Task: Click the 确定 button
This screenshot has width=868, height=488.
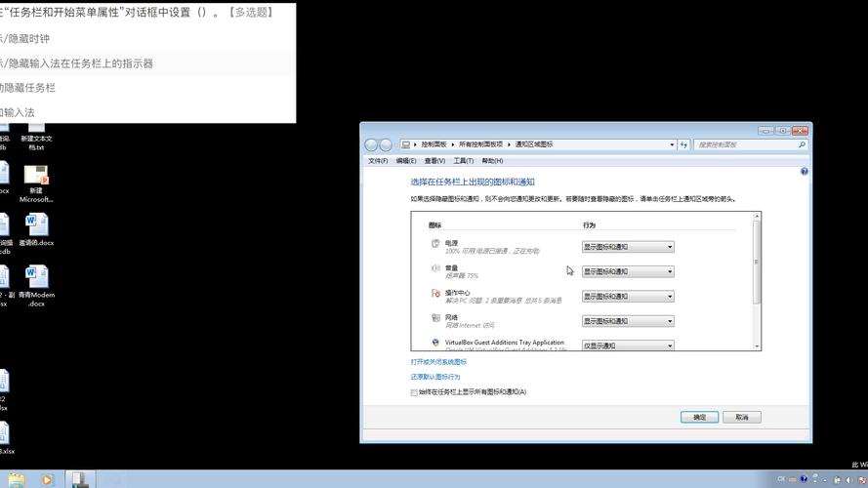Action: (699, 417)
